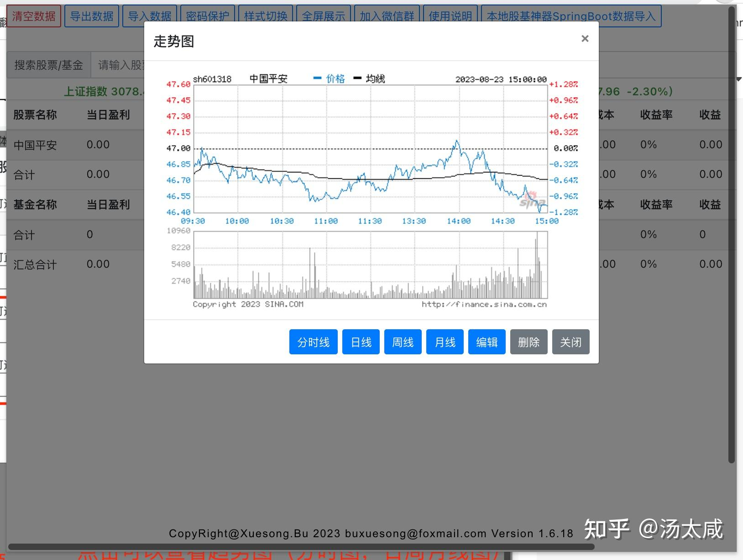Click 导出数据 to export data
This screenshot has width=743, height=560.
92,16
